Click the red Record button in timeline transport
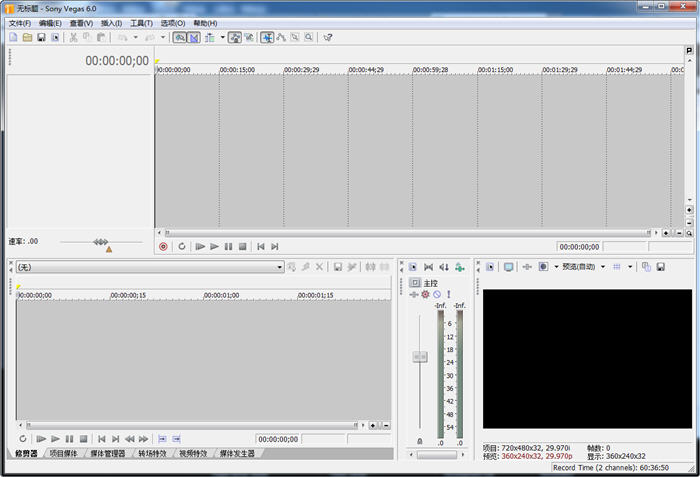Screen dimensions: 700x477 (164, 246)
